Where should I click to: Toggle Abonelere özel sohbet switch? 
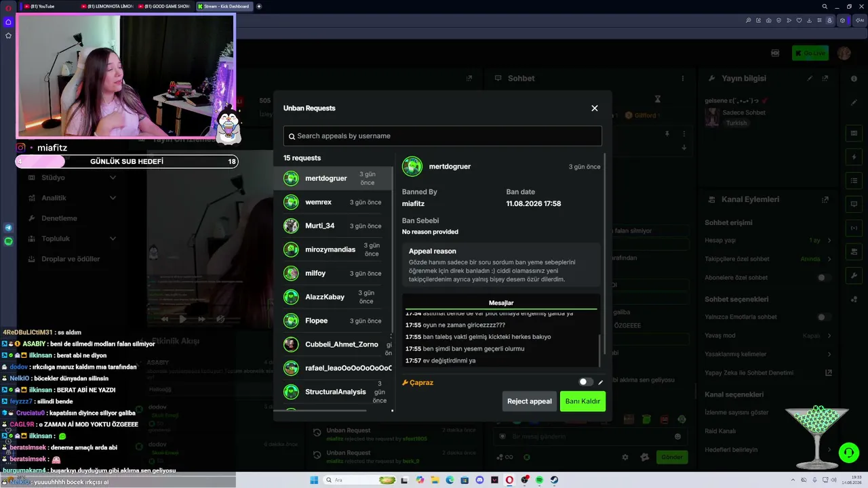(x=824, y=278)
